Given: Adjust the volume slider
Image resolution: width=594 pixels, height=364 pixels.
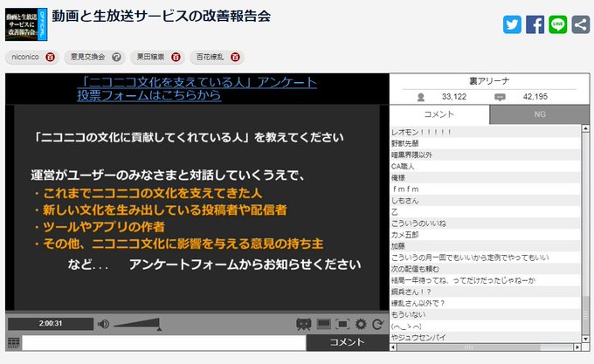Looking at the screenshot, I should 137,324.
